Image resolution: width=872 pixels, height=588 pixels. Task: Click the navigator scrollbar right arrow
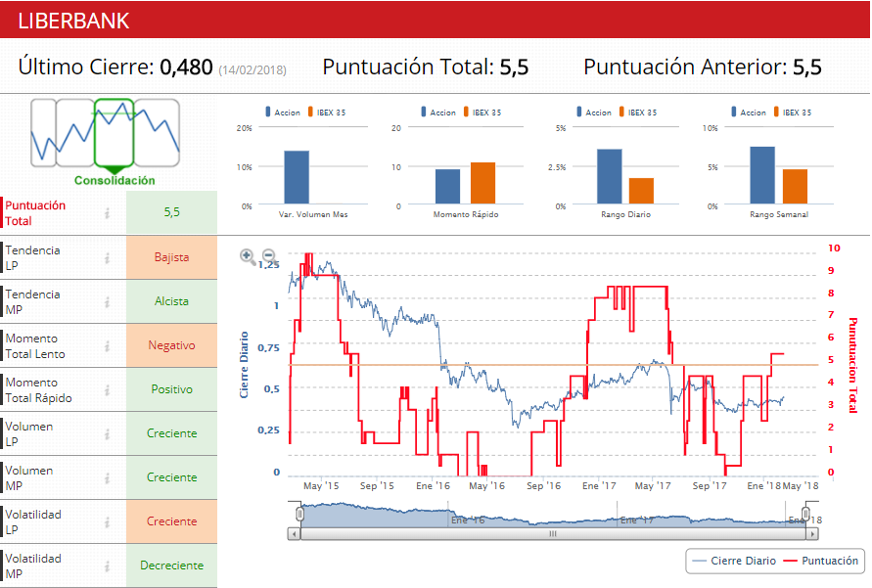812,534
